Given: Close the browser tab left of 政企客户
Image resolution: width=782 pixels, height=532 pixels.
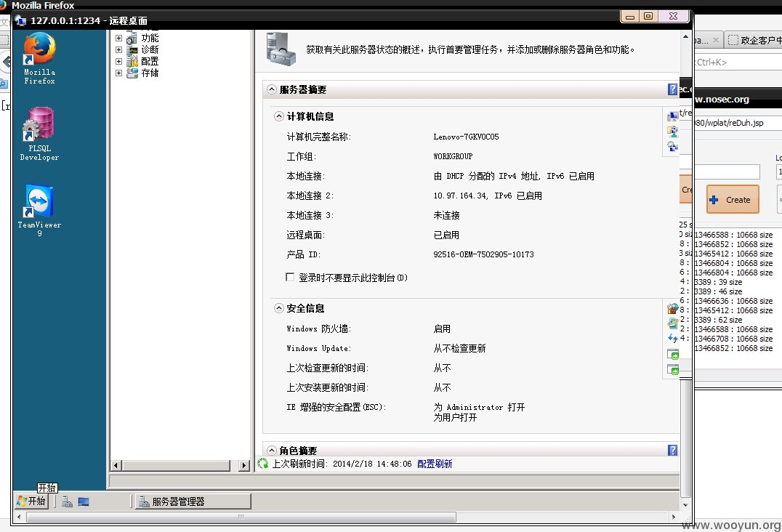Looking at the screenshot, I should (x=716, y=40).
